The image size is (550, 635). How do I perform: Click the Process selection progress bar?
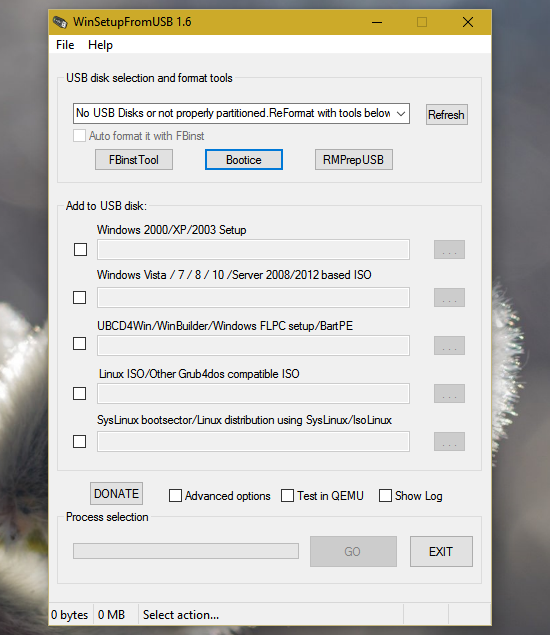[x=186, y=551]
